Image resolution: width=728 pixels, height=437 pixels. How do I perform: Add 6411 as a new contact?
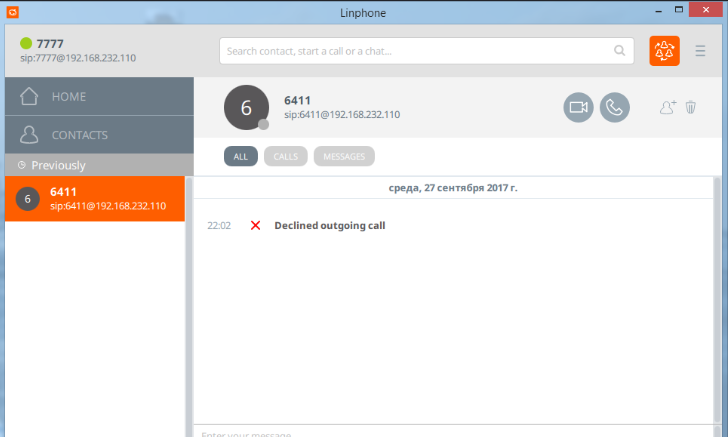coord(668,107)
